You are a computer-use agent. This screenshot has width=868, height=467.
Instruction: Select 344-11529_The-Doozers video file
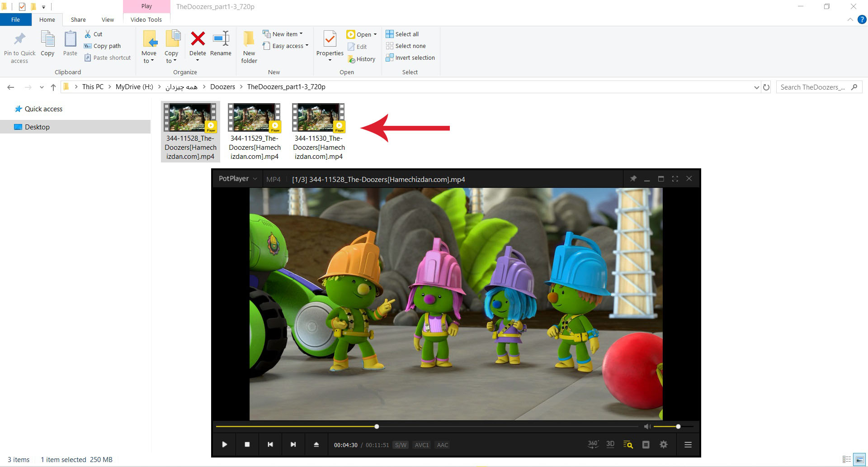point(255,132)
